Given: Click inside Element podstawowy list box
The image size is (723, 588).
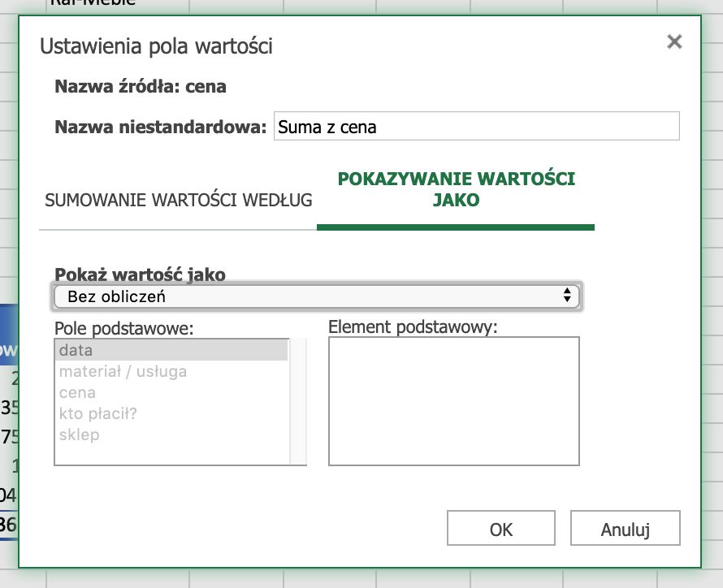Looking at the screenshot, I should click(x=454, y=401).
